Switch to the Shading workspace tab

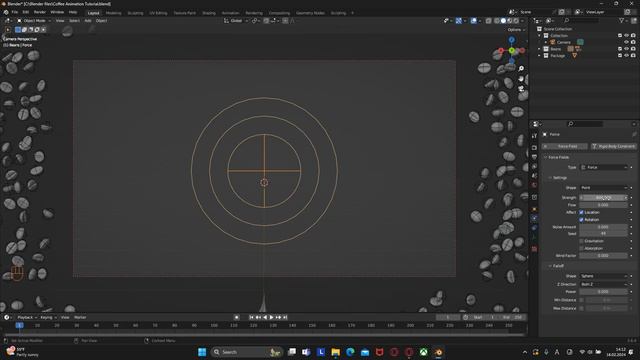click(x=209, y=13)
